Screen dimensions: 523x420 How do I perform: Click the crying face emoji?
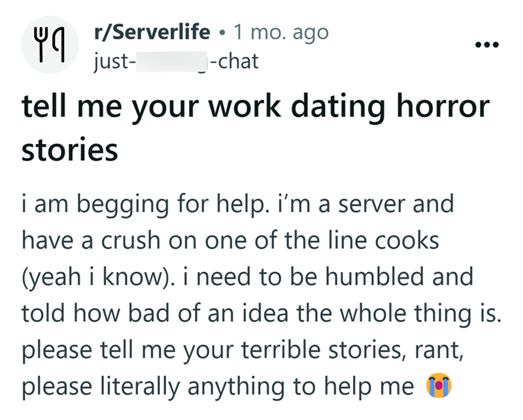tap(441, 387)
